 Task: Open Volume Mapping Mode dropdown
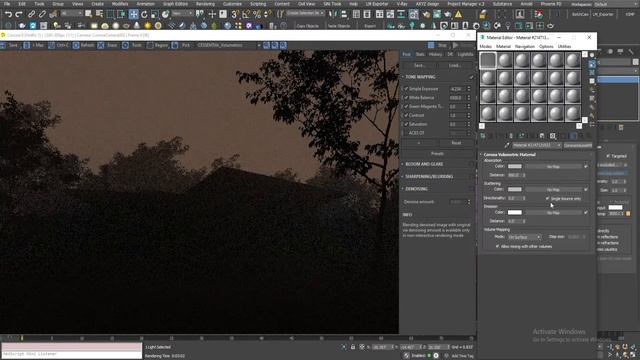tap(524, 237)
